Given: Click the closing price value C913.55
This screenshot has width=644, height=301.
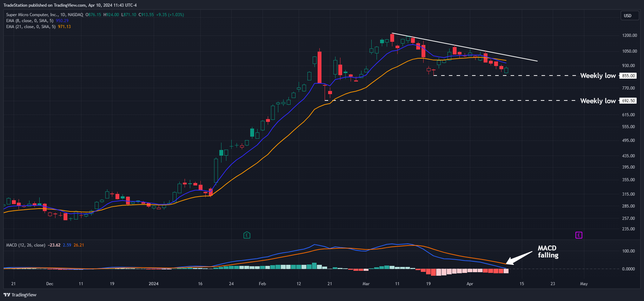Looking at the screenshot, I should (x=146, y=15).
